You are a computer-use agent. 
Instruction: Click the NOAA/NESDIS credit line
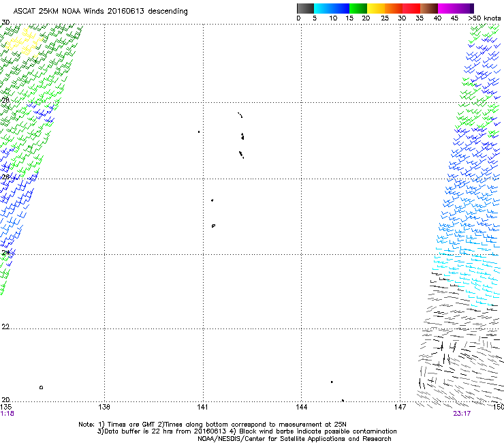point(294,439)
